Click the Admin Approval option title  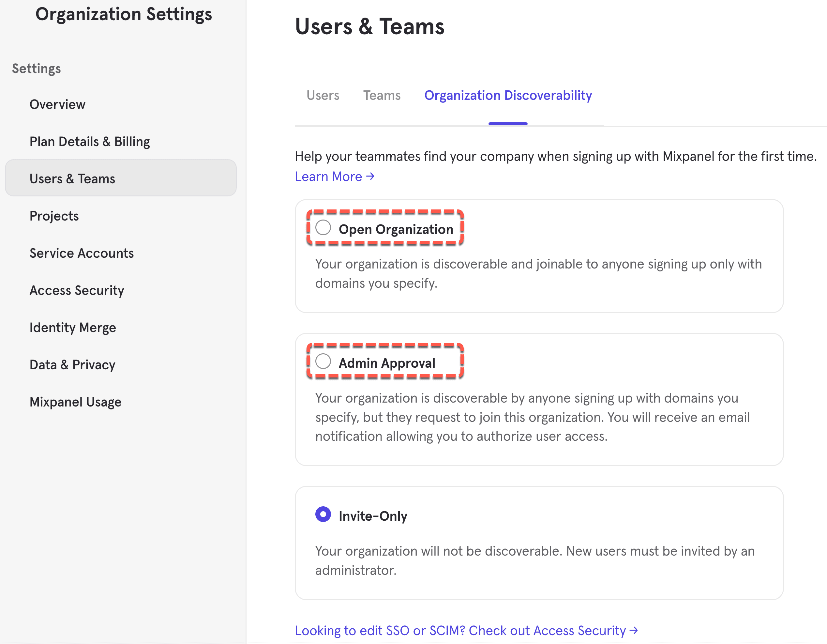(387, 363)
